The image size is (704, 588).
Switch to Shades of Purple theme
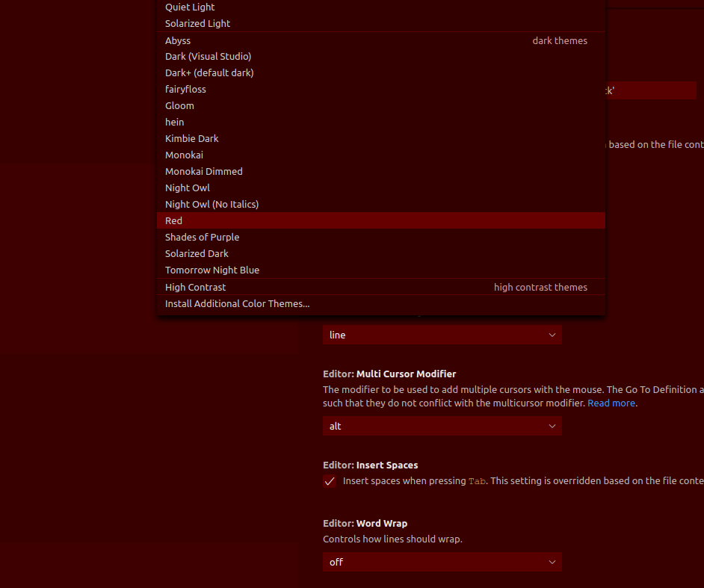(x=381, y=237)
